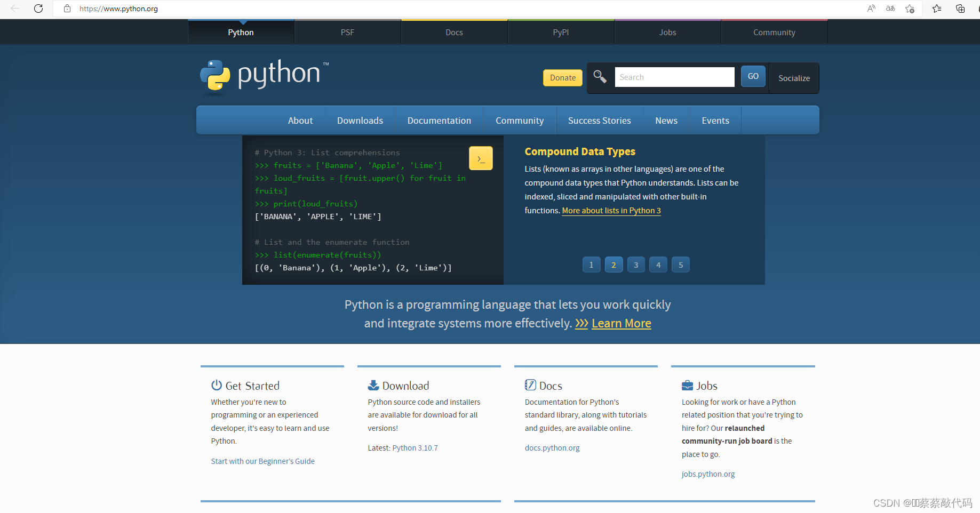Click the Get Started heading
Screen dimensions: 980x513
(252, 386)
